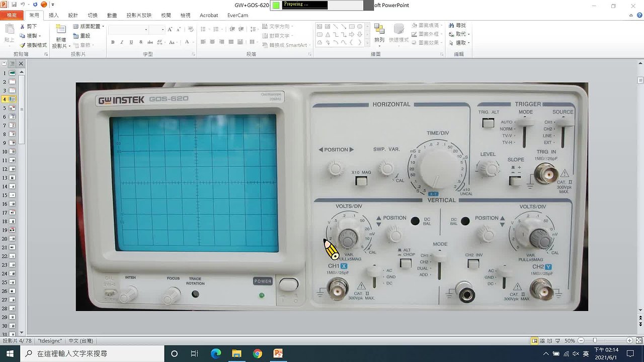The image size is (644, 362).
Task: Open the font name dropdown
Action: point(146,30)
